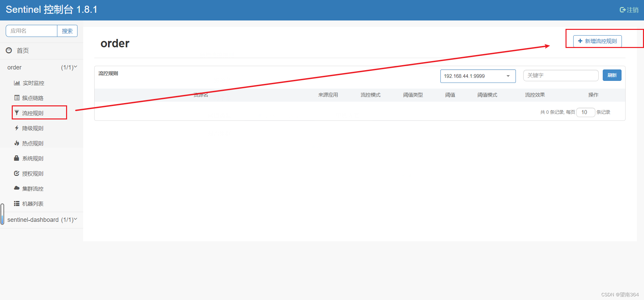Click the 新增流控规则 button
644x300 pixels.
(x=597, y=41)
